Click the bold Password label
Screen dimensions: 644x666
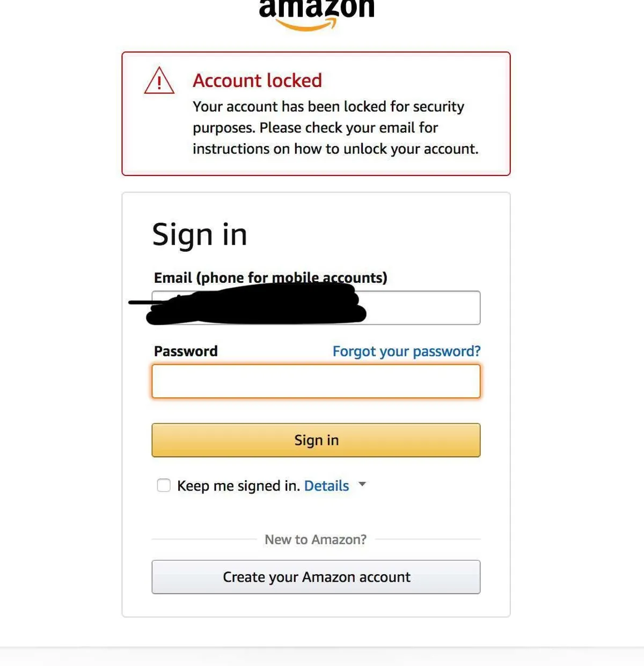186,351
